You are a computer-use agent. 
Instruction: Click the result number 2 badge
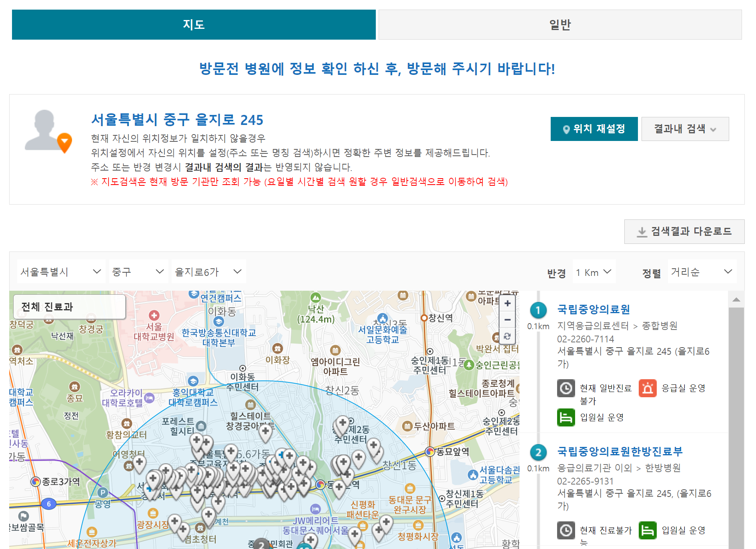click(538, 452)
